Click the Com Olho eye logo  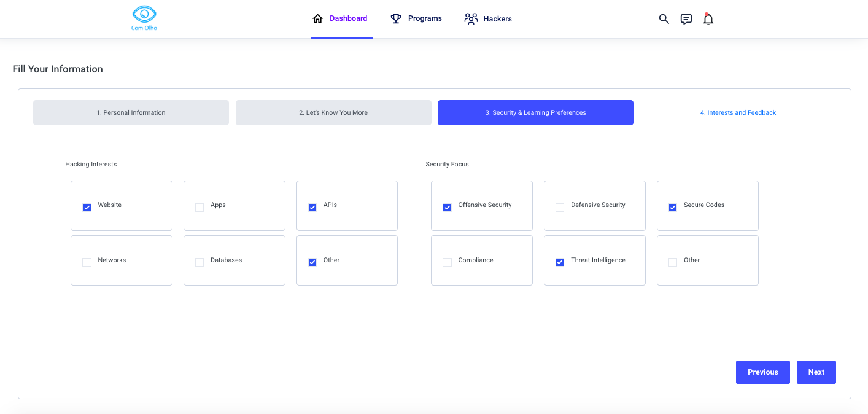tap(144, 18)
